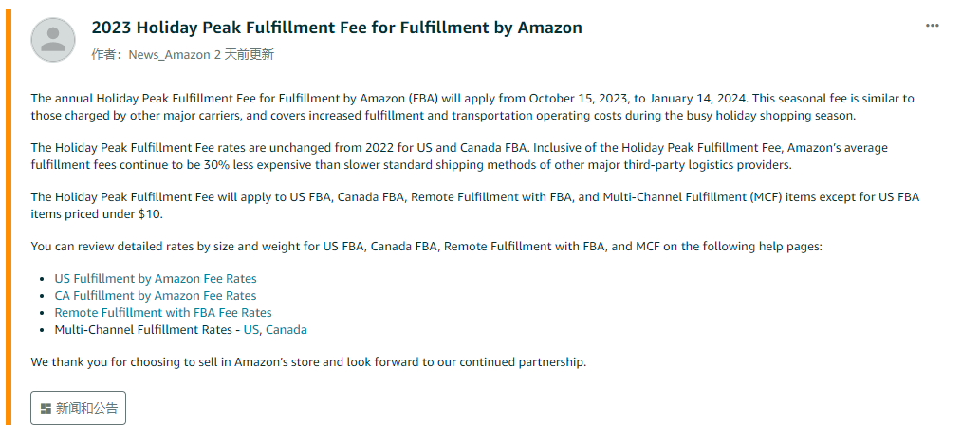Click the "2 天前更新" updated timestamp

click(244, 54)
